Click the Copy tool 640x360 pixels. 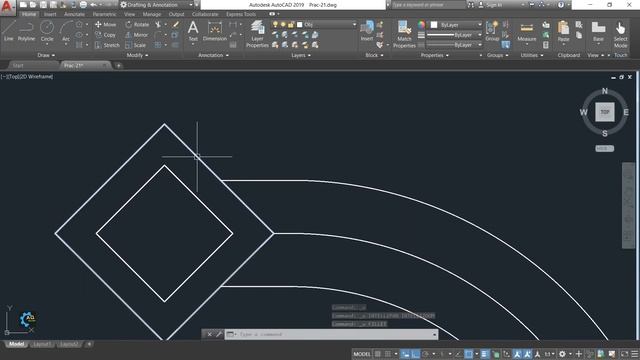(105, 35)
